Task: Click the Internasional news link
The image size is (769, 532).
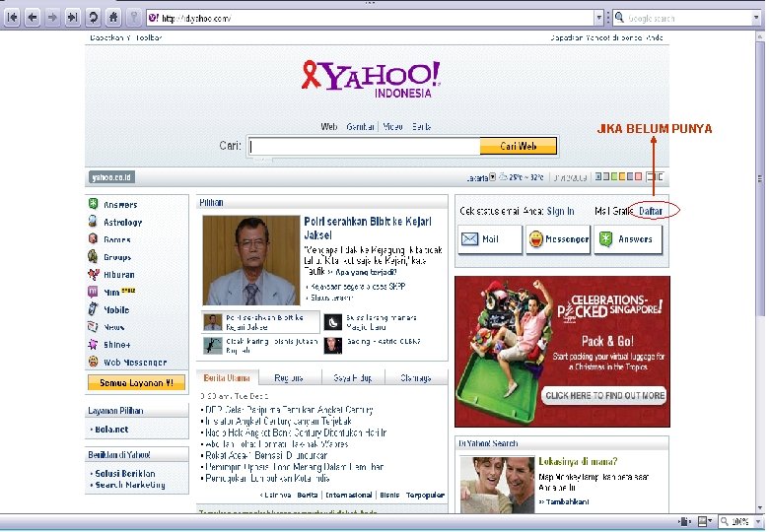Action: pos(349,496)
